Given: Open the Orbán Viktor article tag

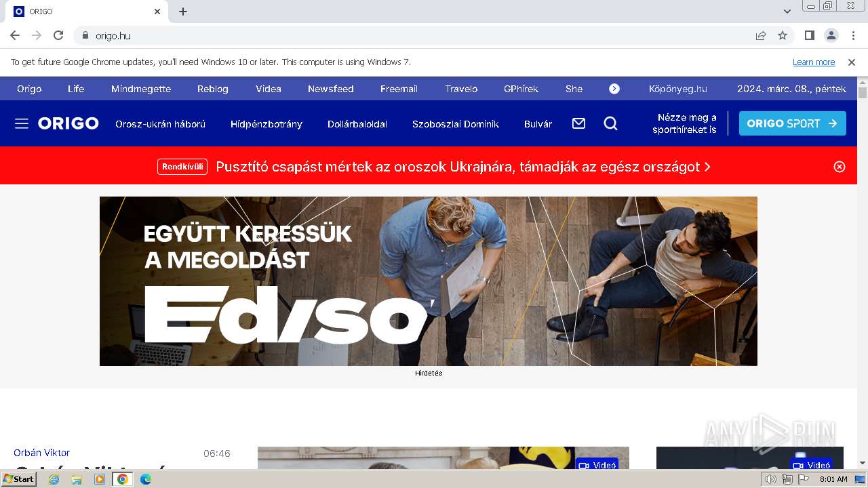Looking at the screenshot, I should point(42,453).
